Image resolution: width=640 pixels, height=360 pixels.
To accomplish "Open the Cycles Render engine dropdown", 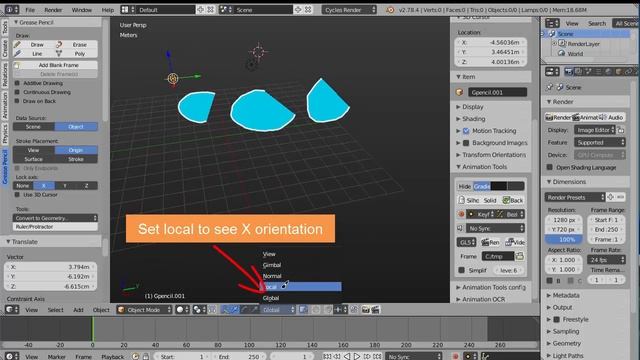I will 349,9.
